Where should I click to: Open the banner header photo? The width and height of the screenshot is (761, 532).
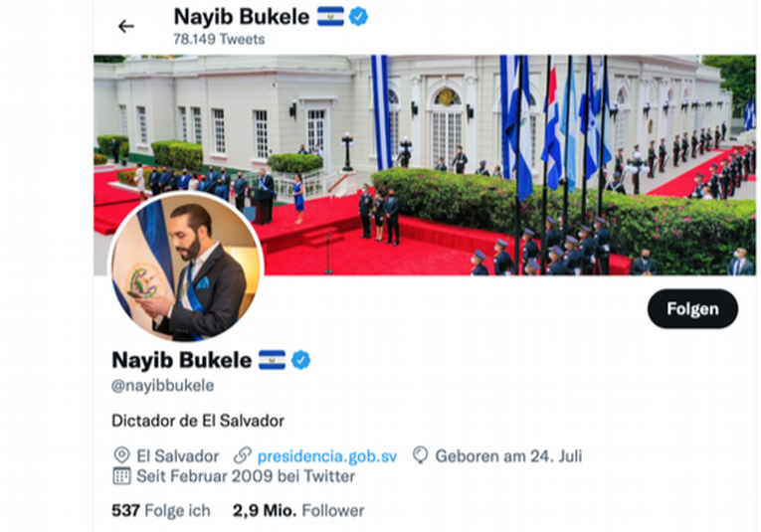tap(425, 165)
